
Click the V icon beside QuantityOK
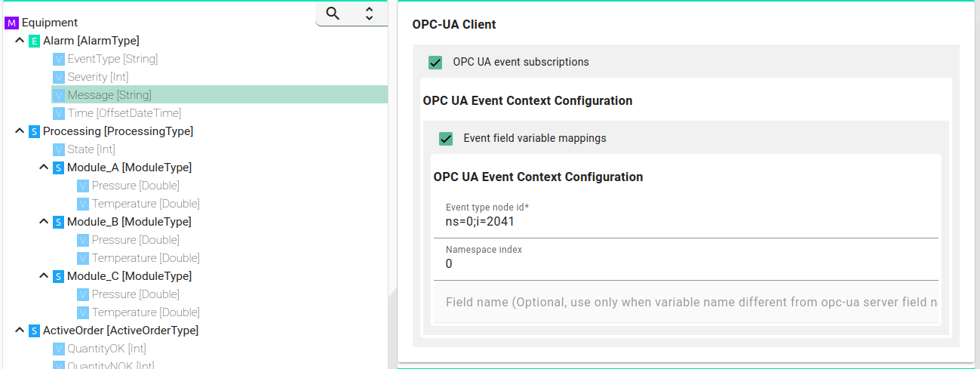pos(59,349)
